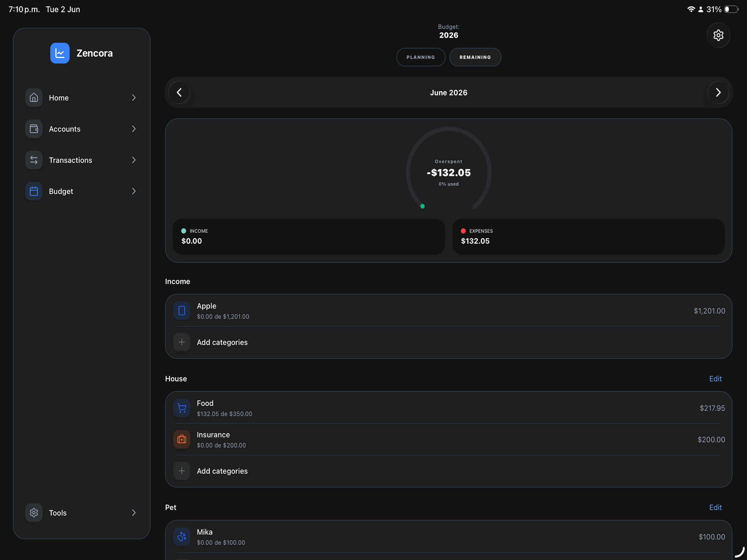This screenshot has width=747, height=560.
Task: Click the Zencora chart logo icon
Action: pos(60,53)
